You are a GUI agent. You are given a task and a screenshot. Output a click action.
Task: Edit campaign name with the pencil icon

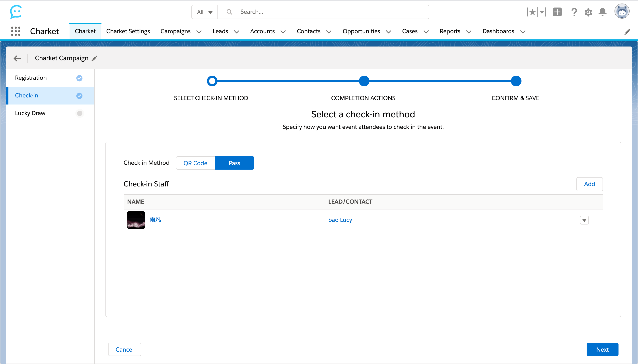coord(94,58)
